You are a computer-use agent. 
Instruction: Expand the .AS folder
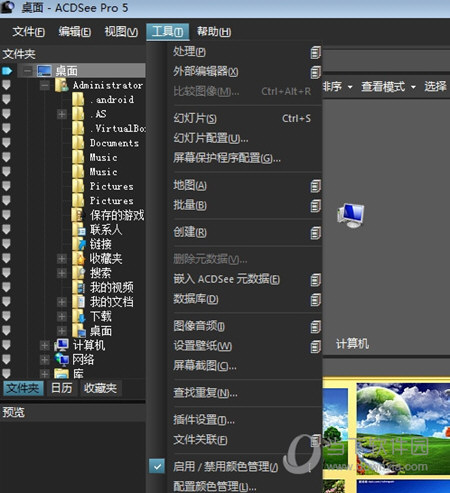(x=62, y=114)
